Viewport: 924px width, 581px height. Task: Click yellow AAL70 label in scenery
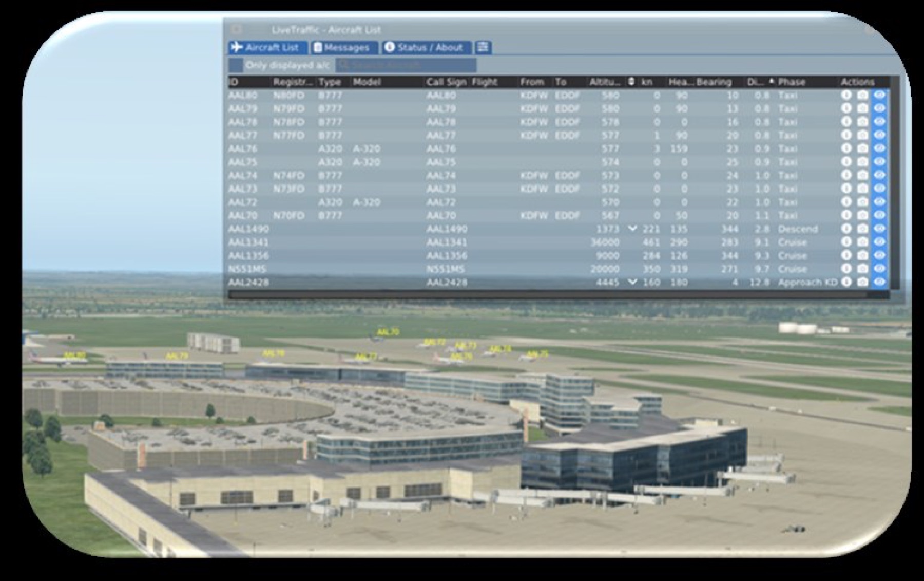(388, 332)
